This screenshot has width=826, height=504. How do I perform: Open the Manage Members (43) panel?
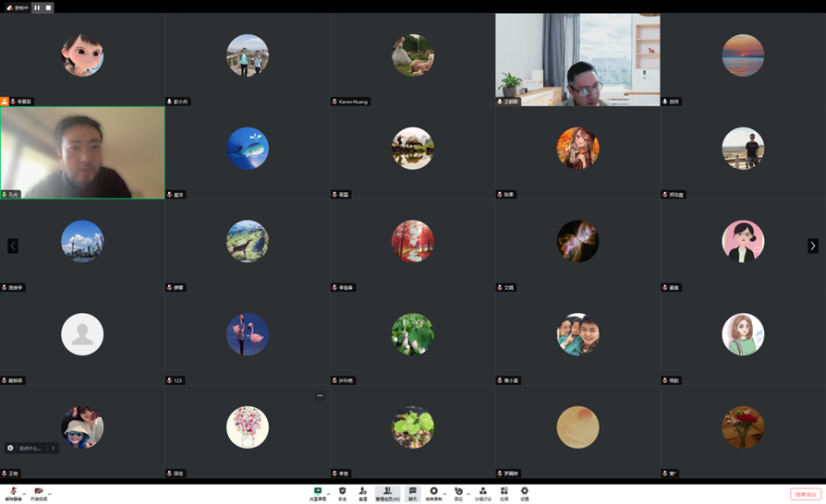[387, 493]
